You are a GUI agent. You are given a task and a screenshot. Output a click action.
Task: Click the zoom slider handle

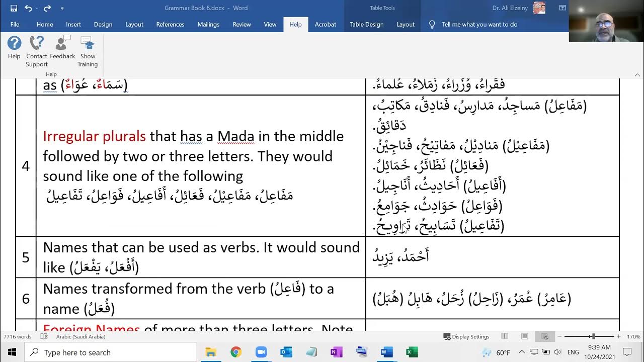594,337
